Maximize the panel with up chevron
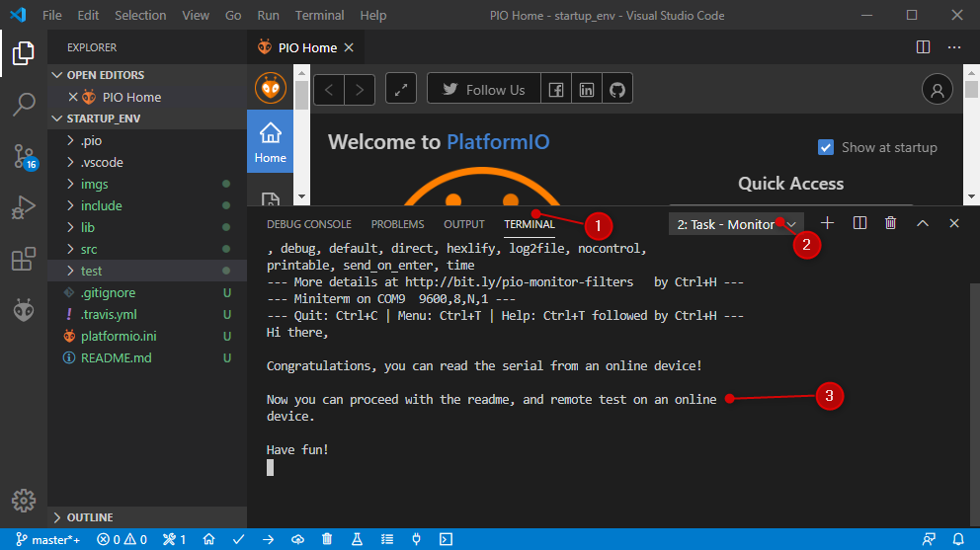The image size is (980, 550). (x=923, y=223)
